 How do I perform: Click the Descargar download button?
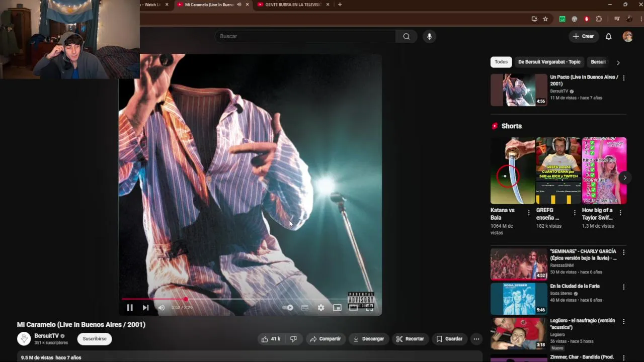(368, 339)
